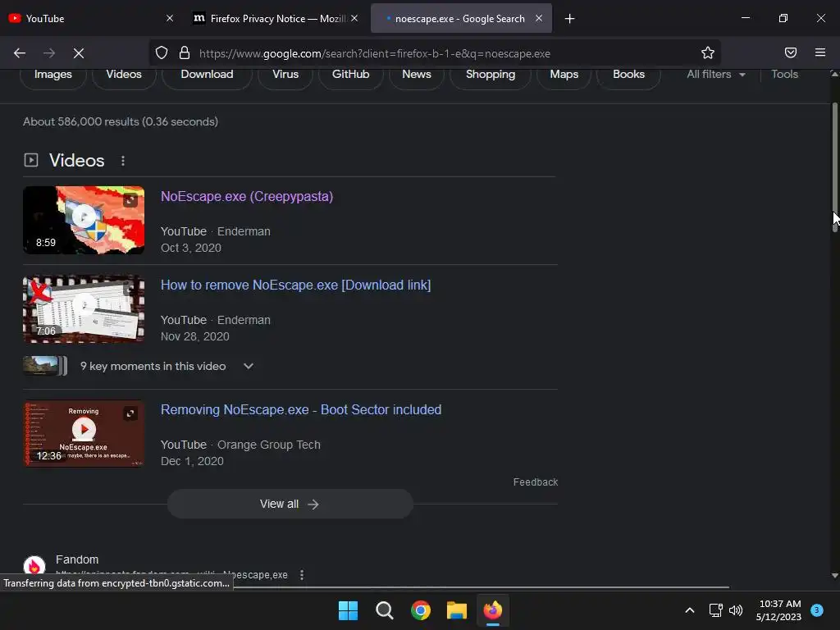The height and width of the screenshot is (630, 840).
Task: Open the search Tools option
Action: coord(784,75)
